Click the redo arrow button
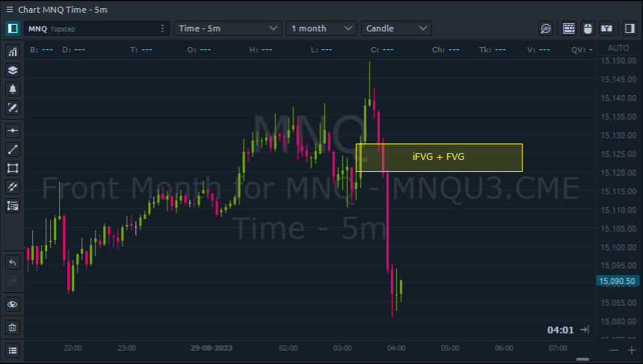 [13, 281]
